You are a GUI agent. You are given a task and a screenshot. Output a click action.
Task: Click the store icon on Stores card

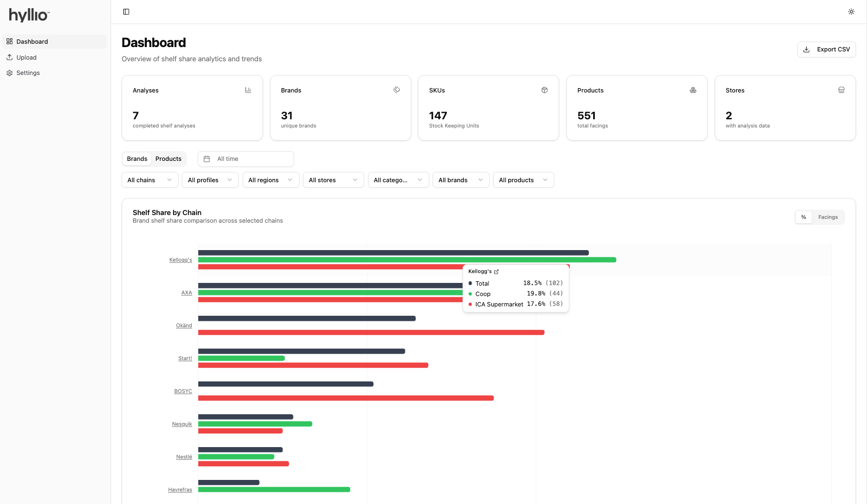click(841, 90)
